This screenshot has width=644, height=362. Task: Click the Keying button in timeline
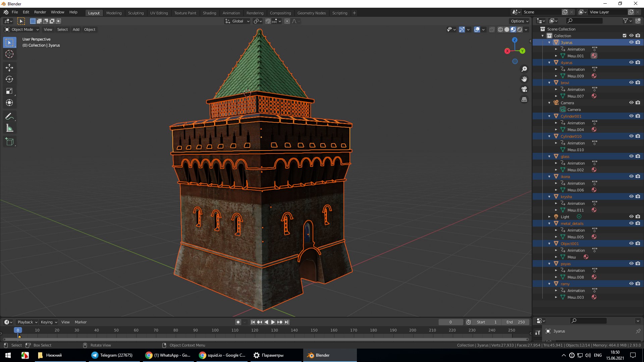tap(49, 322)
